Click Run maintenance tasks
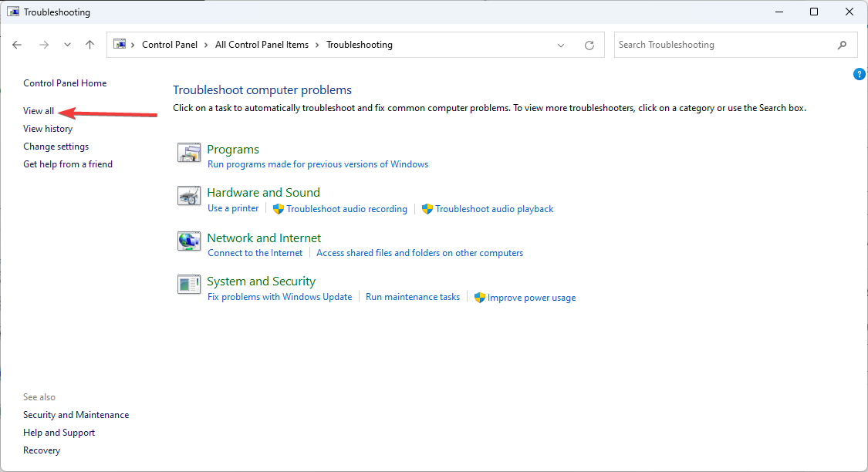The width and height of the screenshot is (868, 472). pyautogui.click(x=413, y=297)
